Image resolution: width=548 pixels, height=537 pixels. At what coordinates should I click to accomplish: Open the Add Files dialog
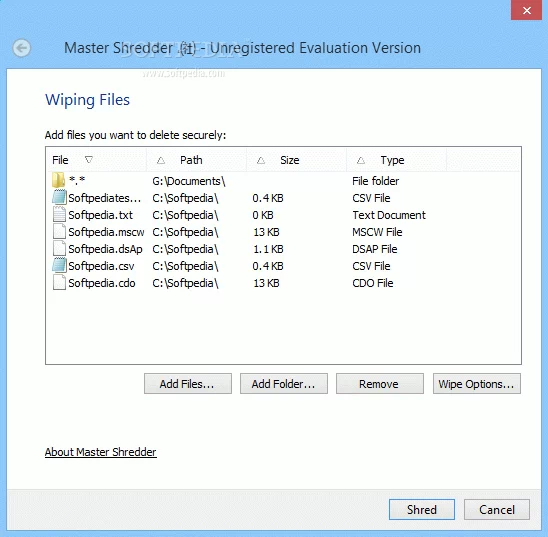point(188,384)
